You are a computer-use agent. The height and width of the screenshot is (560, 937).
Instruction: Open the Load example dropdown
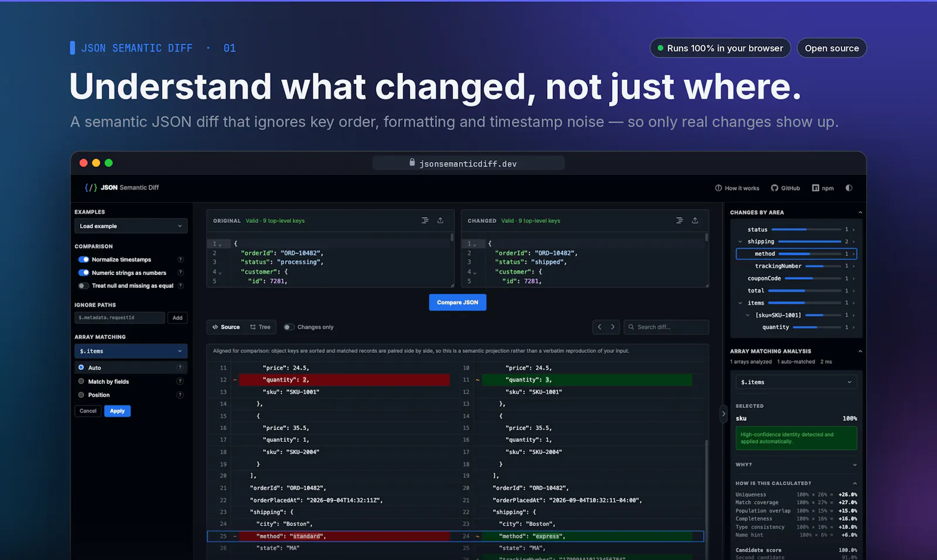click(x=131, y=226)
